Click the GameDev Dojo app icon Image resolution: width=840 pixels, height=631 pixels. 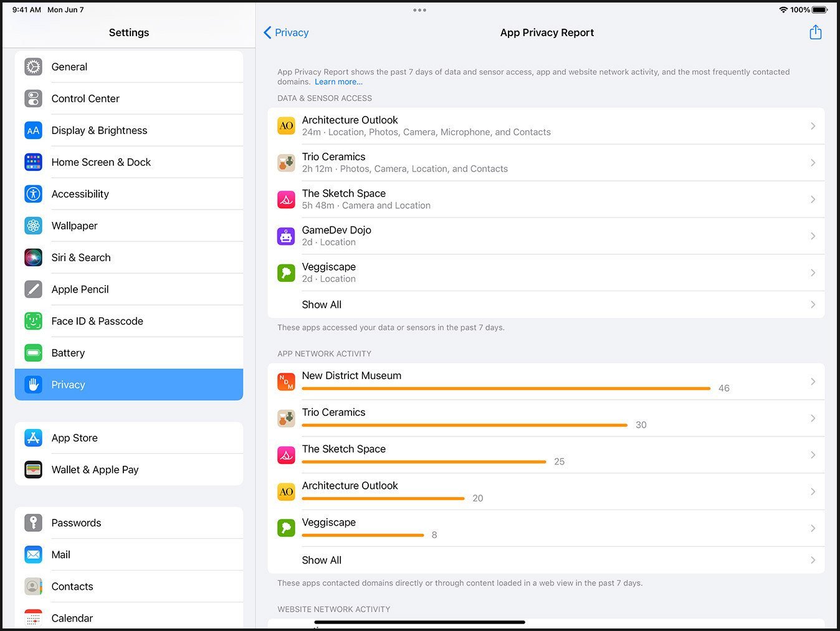[x=286, y=236]
